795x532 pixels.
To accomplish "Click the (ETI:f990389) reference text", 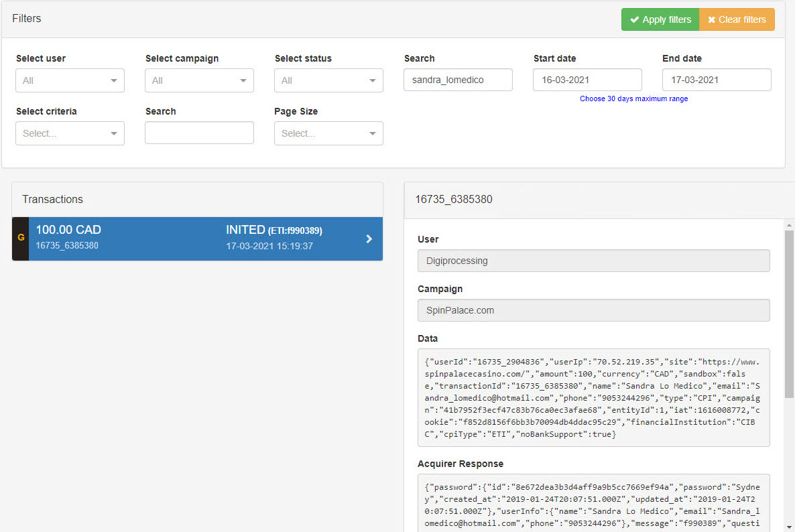I will pos(295,231).
